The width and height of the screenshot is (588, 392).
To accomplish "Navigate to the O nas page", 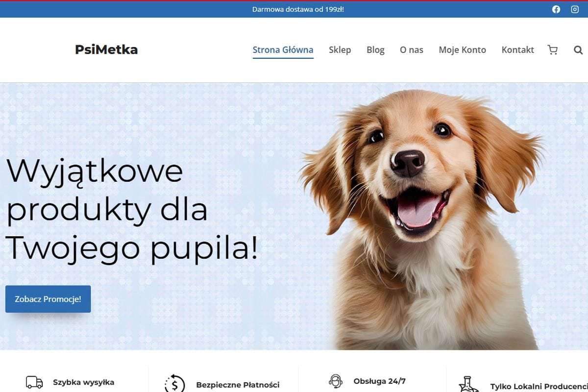I will [412, 50].
